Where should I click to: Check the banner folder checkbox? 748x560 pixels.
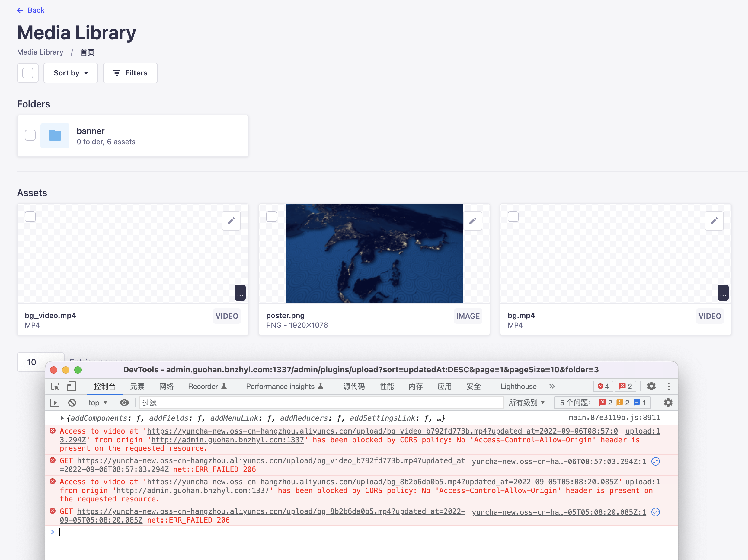30,135
